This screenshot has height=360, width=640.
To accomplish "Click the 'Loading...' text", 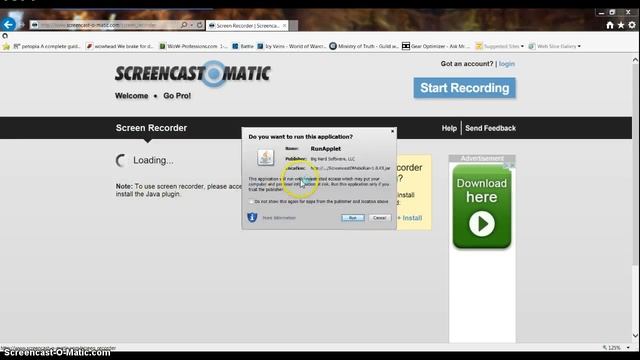I will [x=153, y=160].
